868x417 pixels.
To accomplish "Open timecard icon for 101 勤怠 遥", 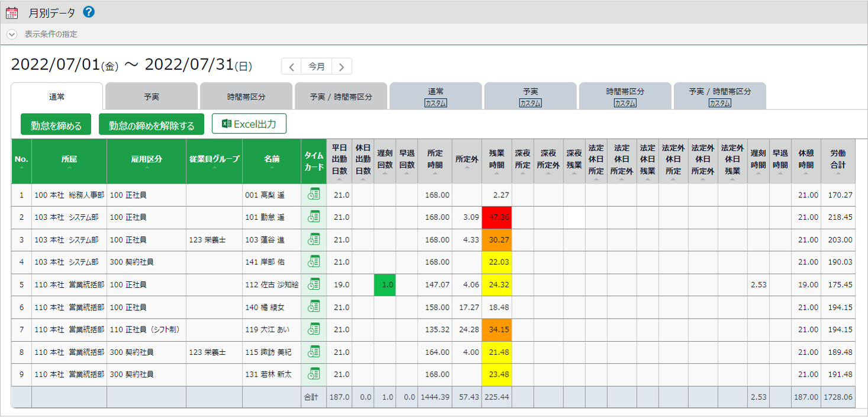I will (x=314, y=217).
